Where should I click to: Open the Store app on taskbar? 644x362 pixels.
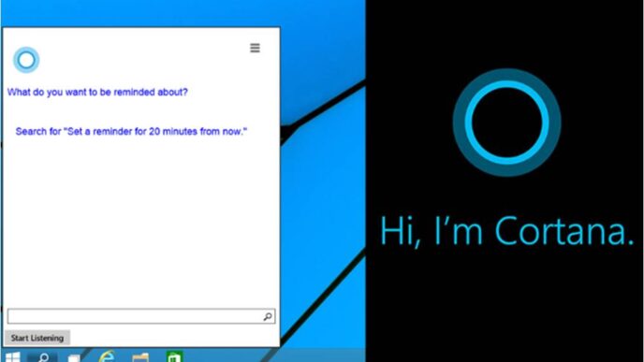pos(174,356)
